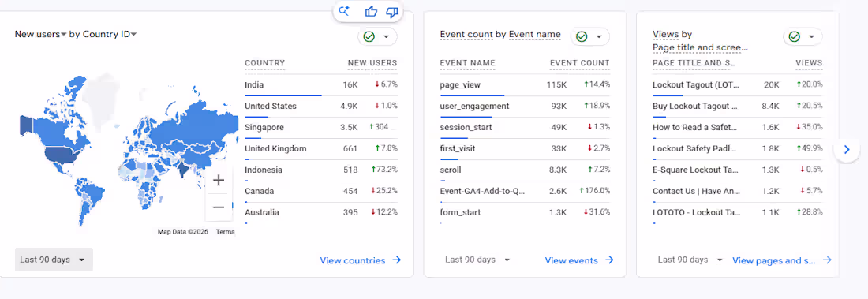Screen dimensions: 868x299
Task: Click the How to Read a Safet... page row
Action: point(737,127)
